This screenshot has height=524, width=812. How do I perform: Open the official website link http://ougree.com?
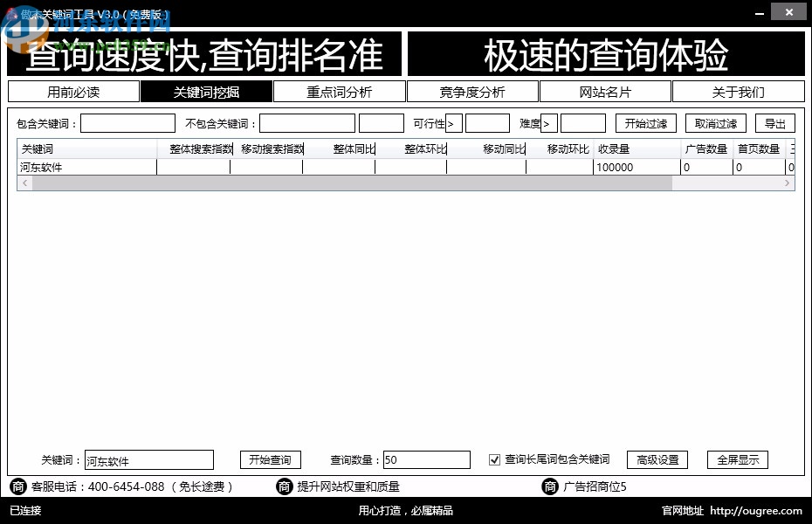(756, 511)
